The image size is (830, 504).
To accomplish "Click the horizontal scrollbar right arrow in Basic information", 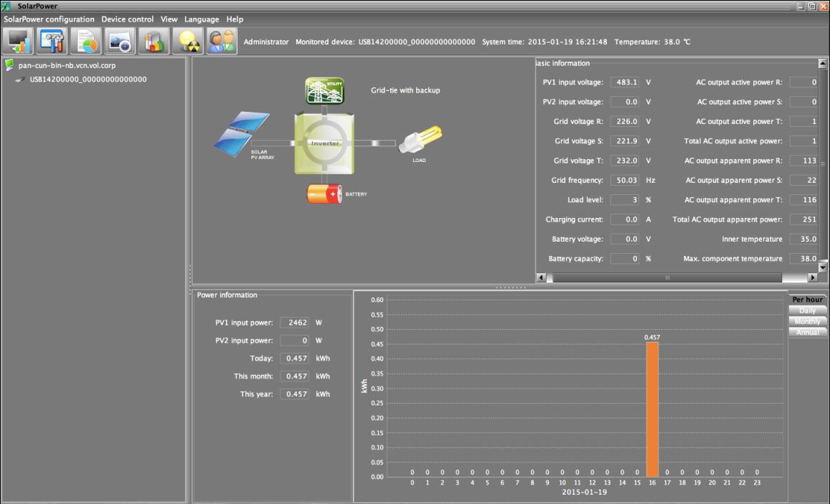I will pos(812,277).
